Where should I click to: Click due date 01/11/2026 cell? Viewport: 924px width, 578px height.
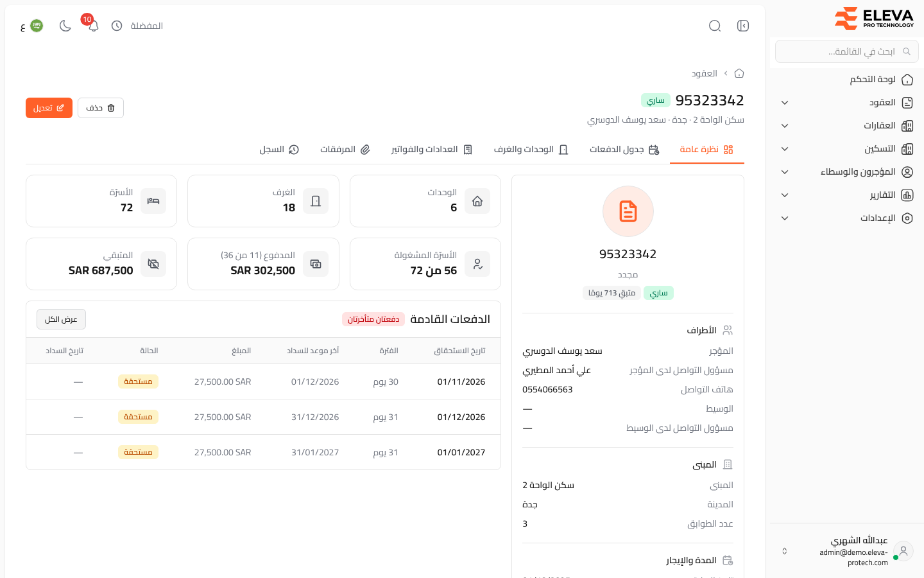[461, 381]
